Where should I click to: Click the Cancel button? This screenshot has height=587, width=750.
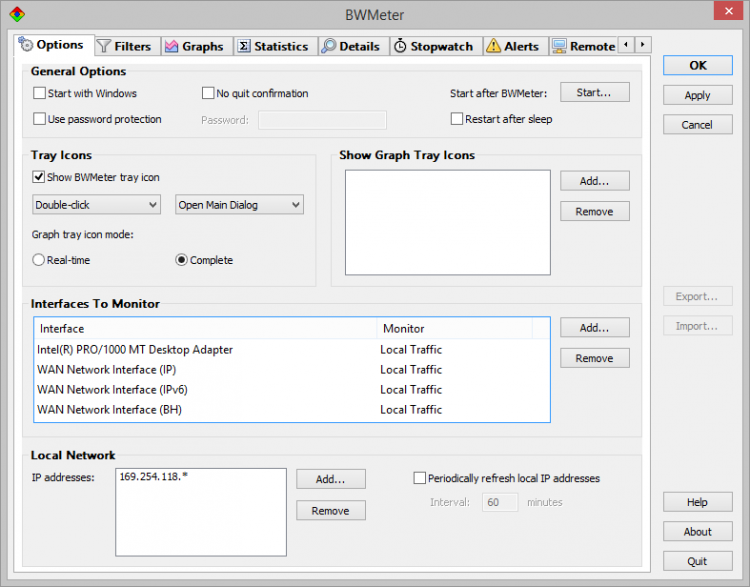coord(697,124)
